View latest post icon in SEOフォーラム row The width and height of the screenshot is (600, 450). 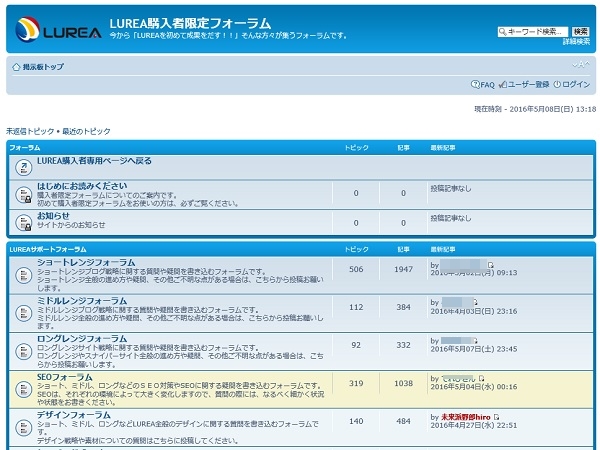coord(481,378)
